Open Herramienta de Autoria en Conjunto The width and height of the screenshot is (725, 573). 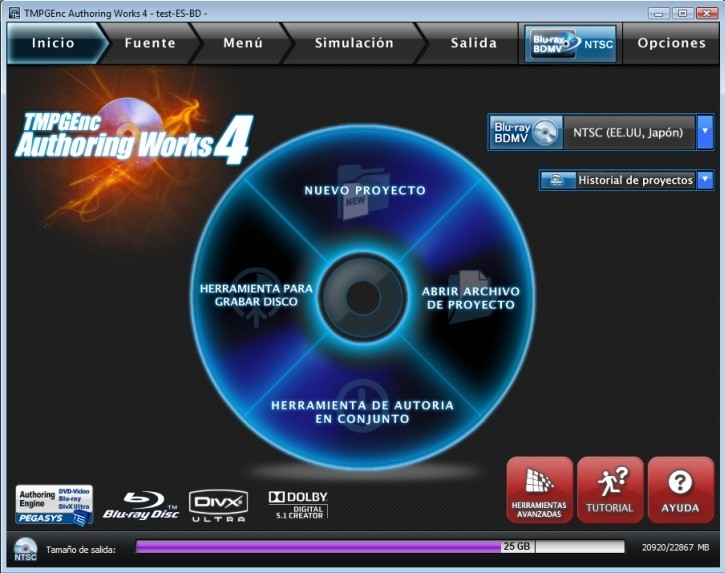click(362, 412)
